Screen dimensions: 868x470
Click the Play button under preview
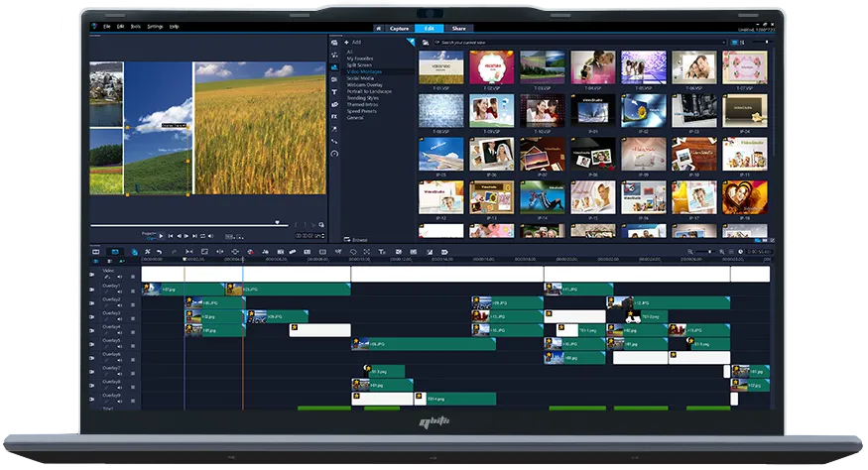click(161, 235)
